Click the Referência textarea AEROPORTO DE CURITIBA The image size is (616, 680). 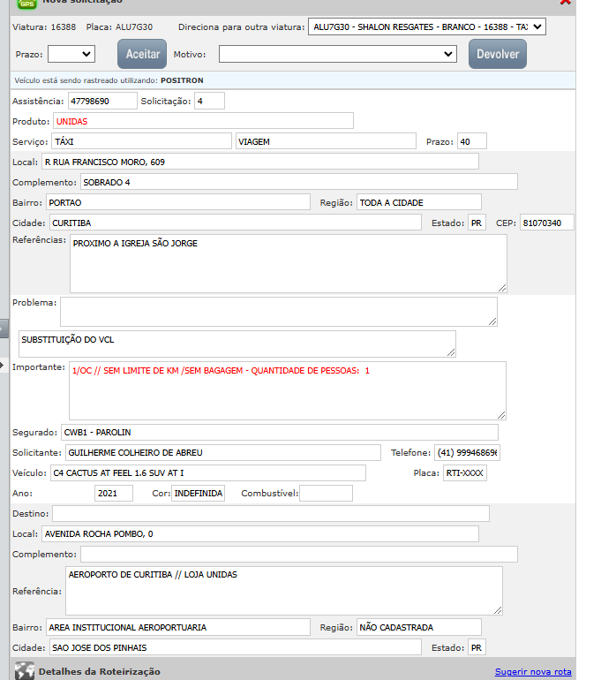coord(284,591)
